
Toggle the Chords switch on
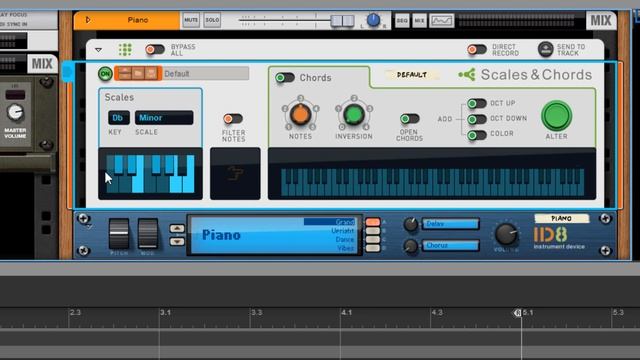tap(285, 78)
